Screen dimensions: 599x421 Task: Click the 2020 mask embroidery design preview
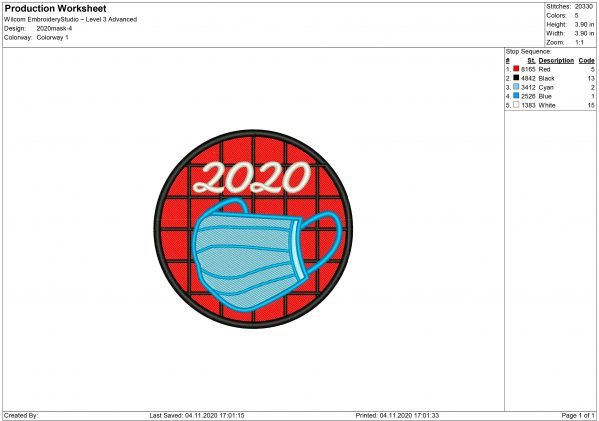[x=253, y=228]
